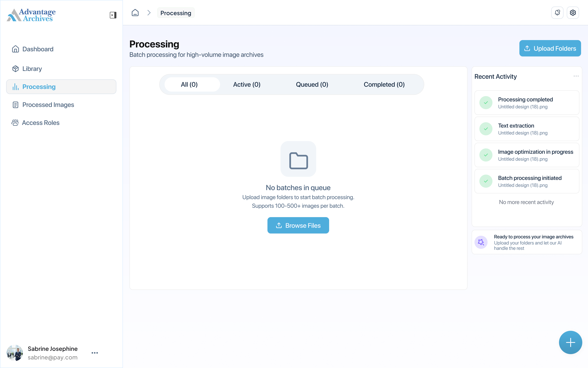
Task: Click the sabrine@pay.com email text
Action: (52, 357)
